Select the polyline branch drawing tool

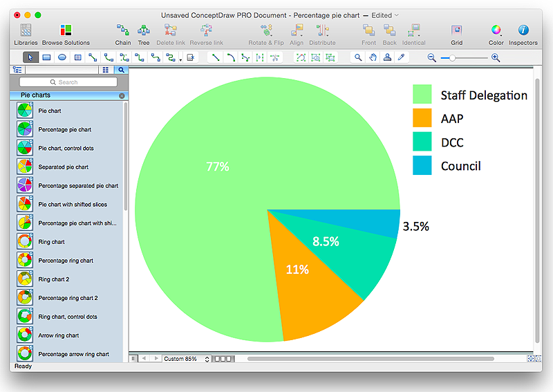coord(245,57)
